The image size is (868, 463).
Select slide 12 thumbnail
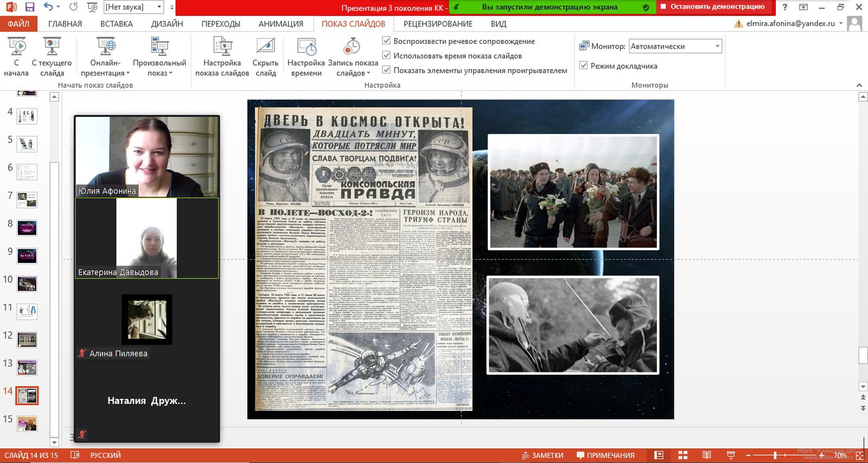[x=27, y=339]
